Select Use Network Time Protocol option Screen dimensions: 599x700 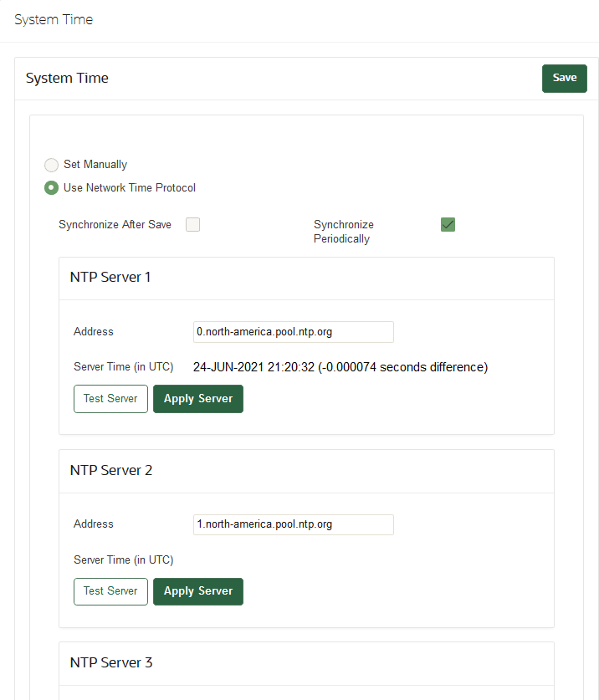(x=51, y=187)
